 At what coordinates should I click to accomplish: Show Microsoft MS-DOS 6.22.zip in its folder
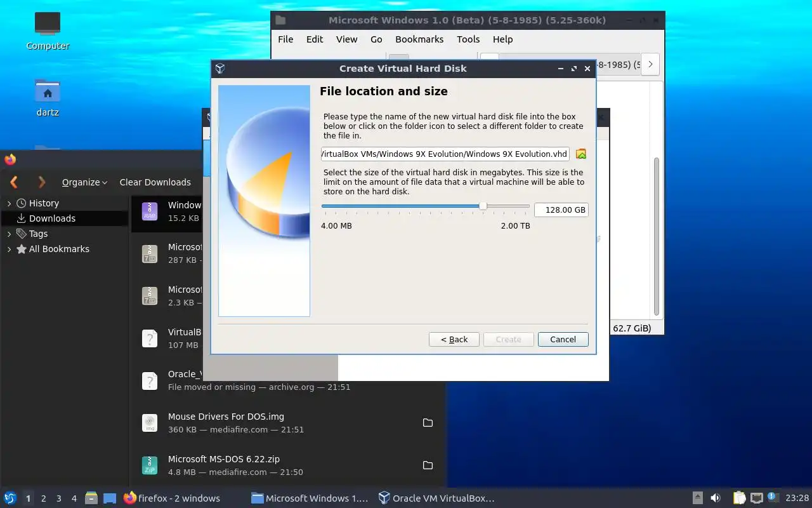(x=428, y=465)
